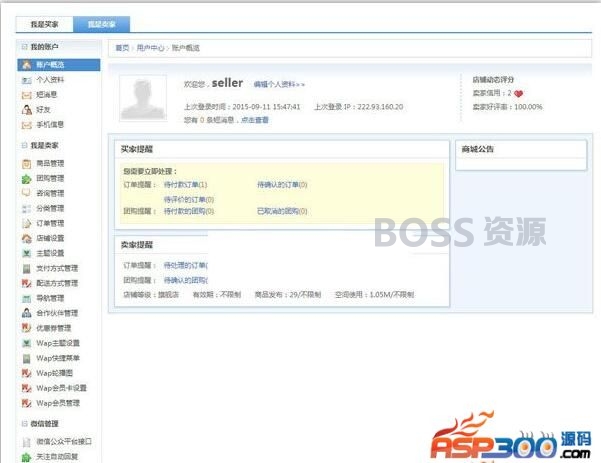The width and height of the screenshot is (601, 463).
Task: Open 已取消的团购(0) link
Action: (282, 211)
